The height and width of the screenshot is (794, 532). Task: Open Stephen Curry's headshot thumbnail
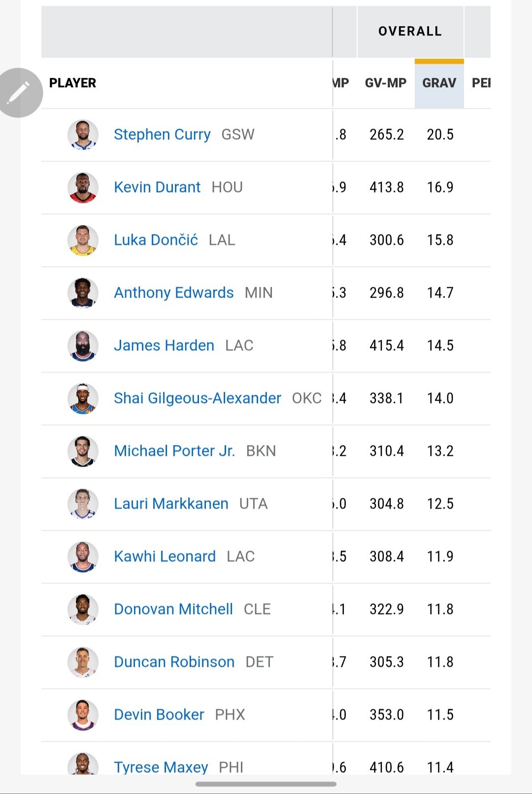pyautogui.click(x=83, y=135)
